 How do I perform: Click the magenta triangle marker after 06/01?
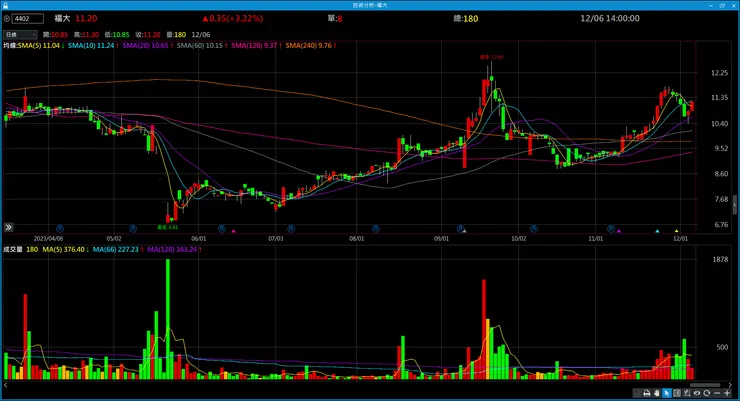pos(234,231)
